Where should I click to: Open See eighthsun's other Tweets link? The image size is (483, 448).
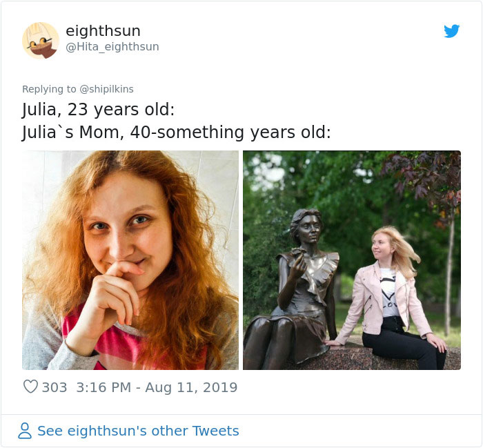(x=138, y=431)
